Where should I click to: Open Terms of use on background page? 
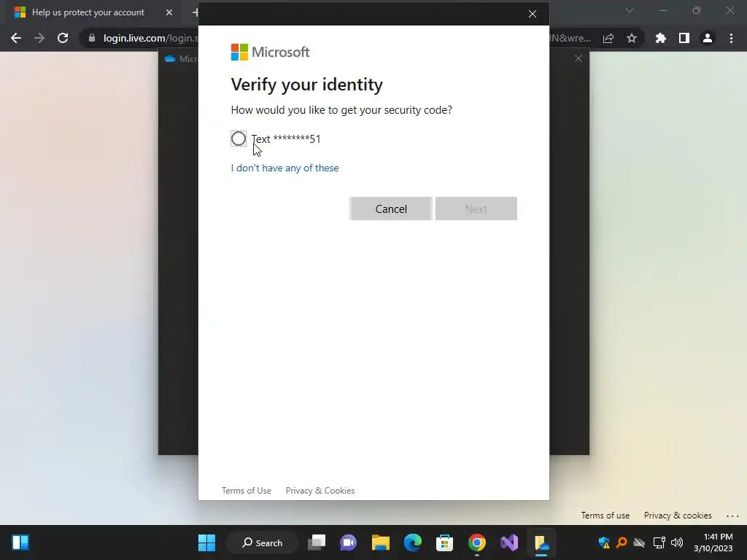pyautogui.click(x=605, y=516)
